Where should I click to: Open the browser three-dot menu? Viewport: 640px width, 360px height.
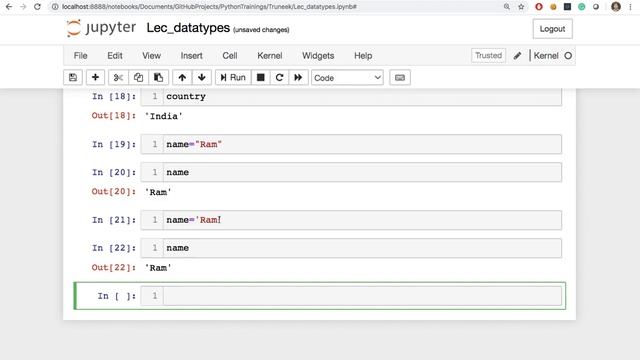631,7
